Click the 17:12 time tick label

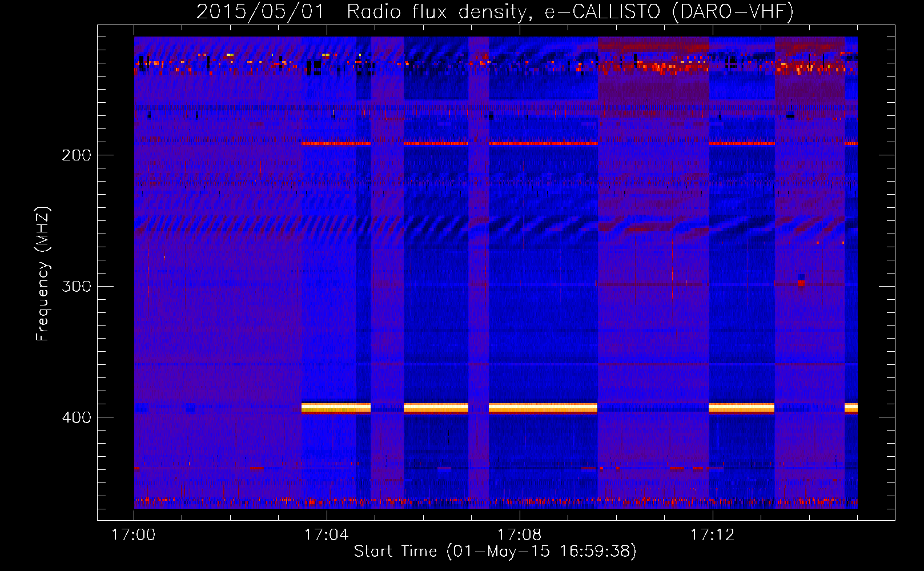(x=712, y=535)
